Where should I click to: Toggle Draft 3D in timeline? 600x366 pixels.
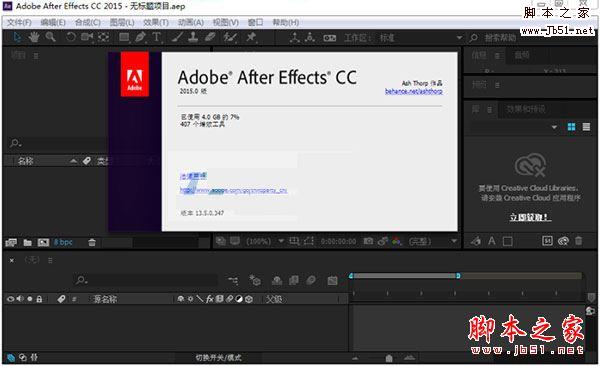point(255,281)
